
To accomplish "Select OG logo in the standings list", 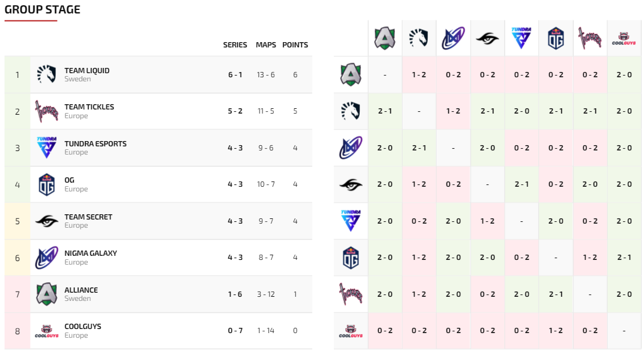I will pos(46,184).
